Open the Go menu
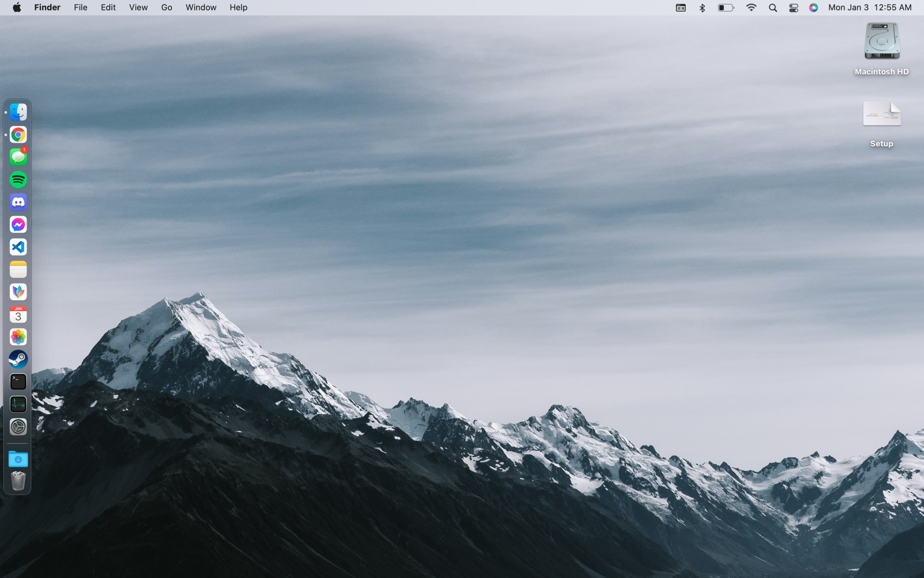 click(166, 7)
